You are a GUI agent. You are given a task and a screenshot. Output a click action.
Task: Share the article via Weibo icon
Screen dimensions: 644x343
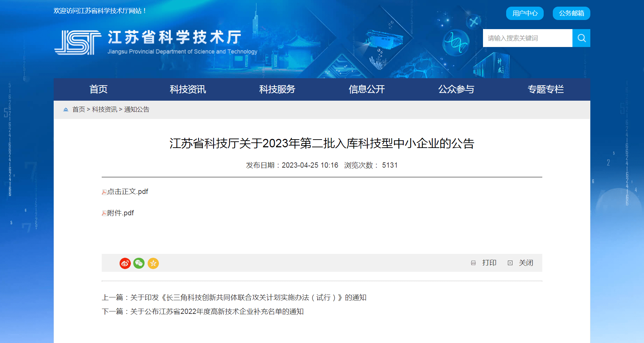point(125,263)
